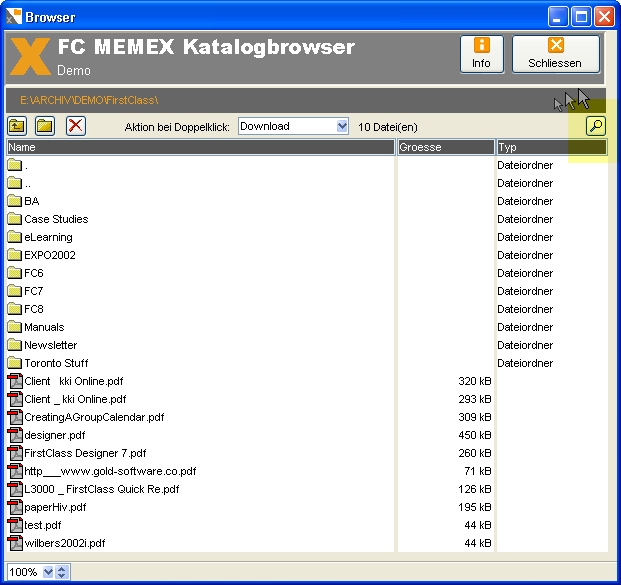621x585 pixels.
Task: Click Dateiordner type in the BA row
Action: (x=525, y=201)
